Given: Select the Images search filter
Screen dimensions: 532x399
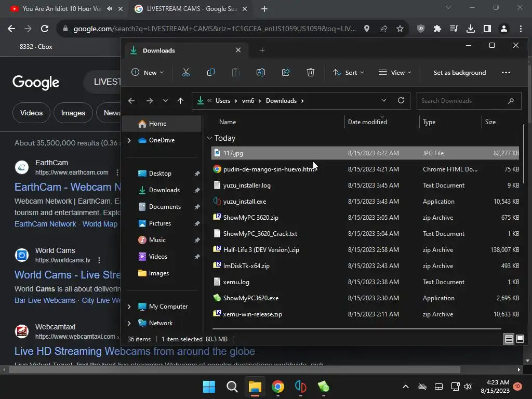Looking at the screenshot, I should pos(73,113).
